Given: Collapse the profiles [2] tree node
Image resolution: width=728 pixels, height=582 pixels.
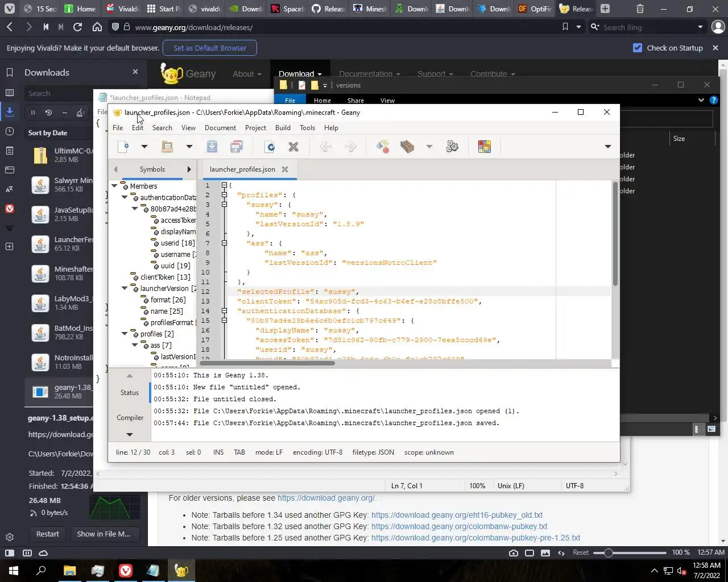Looking at the screenshot, I should [125, 334].
